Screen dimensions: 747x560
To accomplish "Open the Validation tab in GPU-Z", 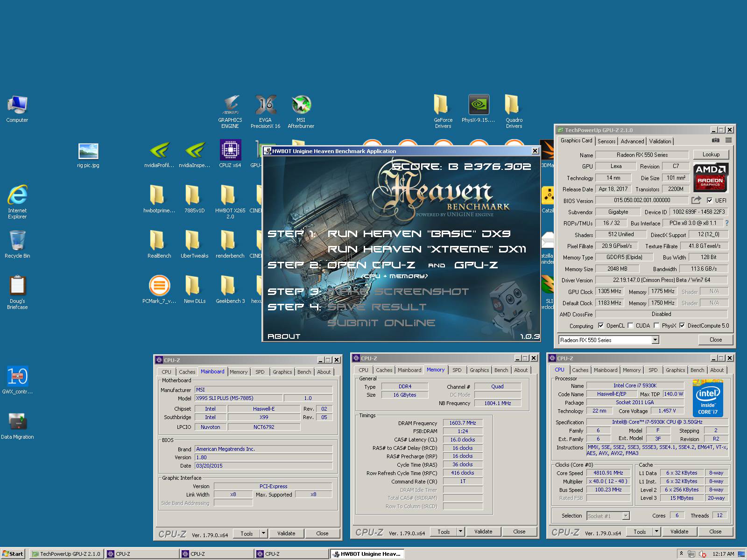I will [x=660, y=141].
